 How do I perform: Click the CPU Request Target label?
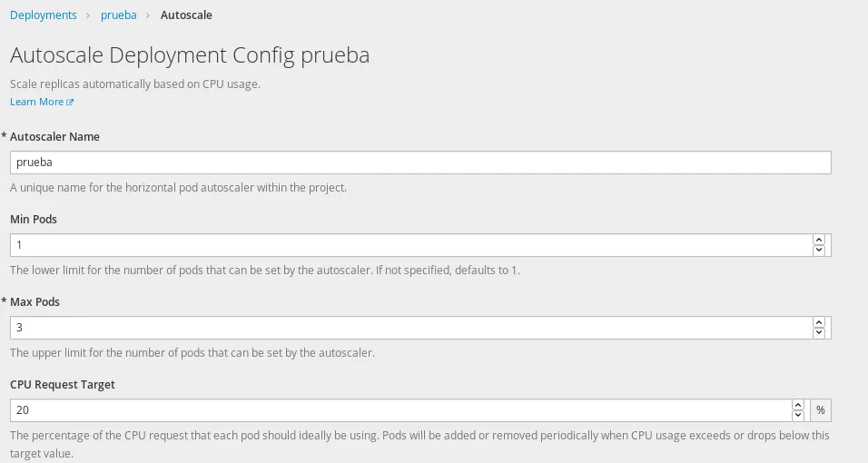pyautogui.click(x=63, y=384)
